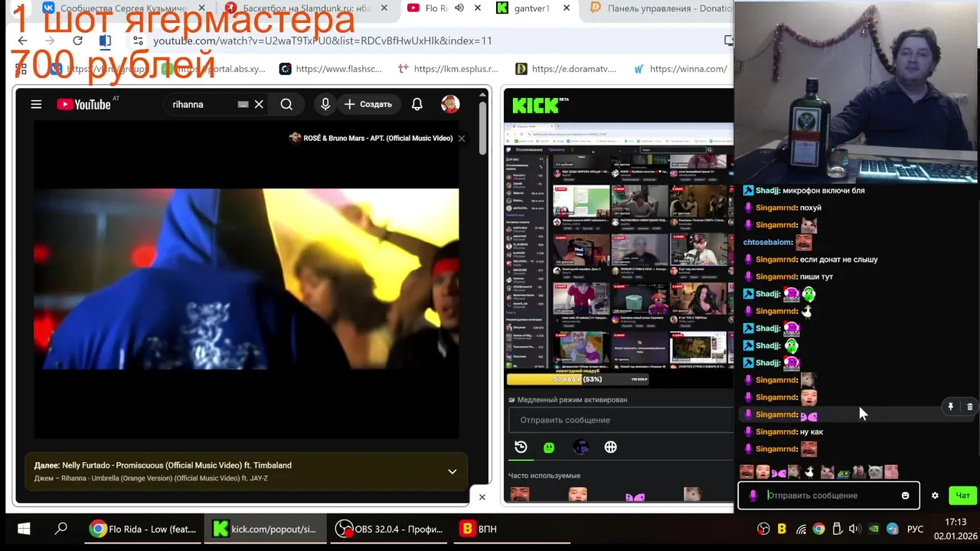Clear the rihanna search query
The width and height of the screenshot is (980, 551).
point(259,104)
